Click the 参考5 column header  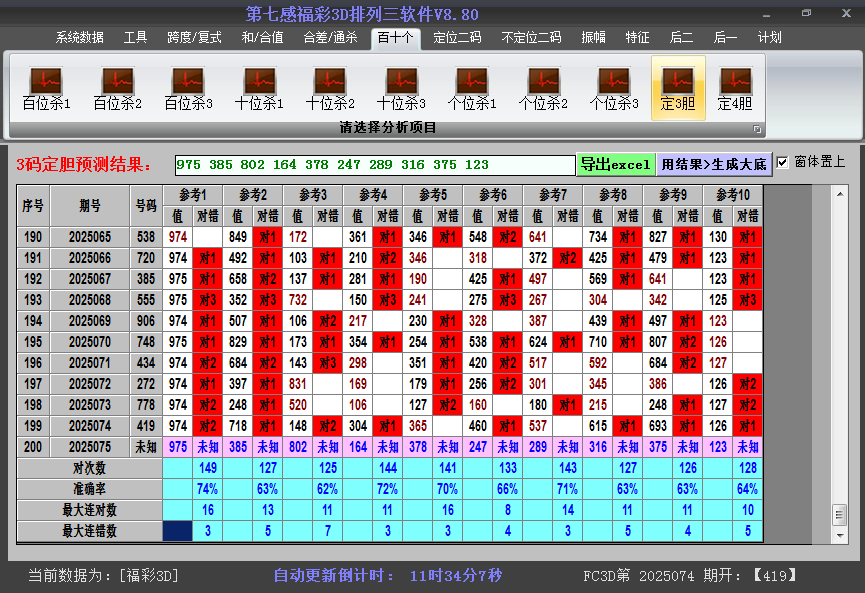tap(433, 195)
